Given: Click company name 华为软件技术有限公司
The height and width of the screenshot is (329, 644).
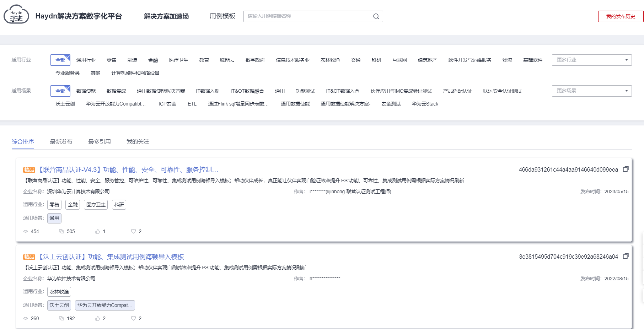Looking at the screenshot, I should click(71, 279).
